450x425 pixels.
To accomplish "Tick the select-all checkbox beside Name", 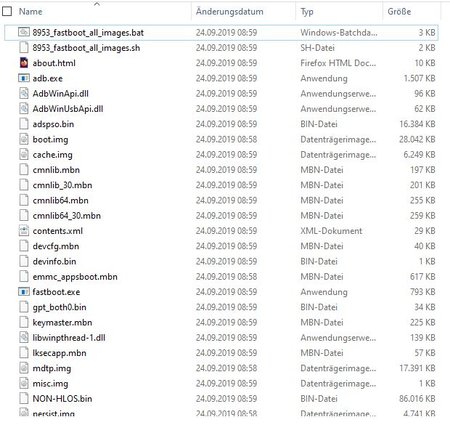I will 7,11.
